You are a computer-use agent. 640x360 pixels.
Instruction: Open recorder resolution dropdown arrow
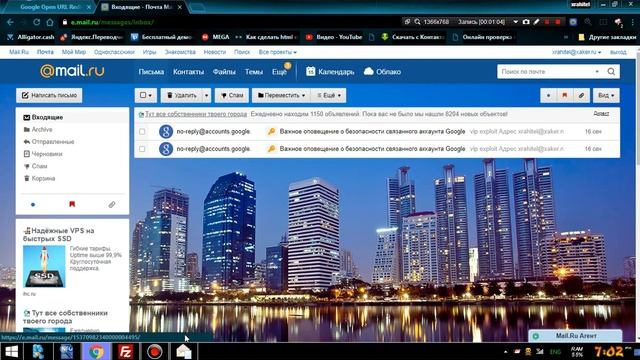coord(516,22)
